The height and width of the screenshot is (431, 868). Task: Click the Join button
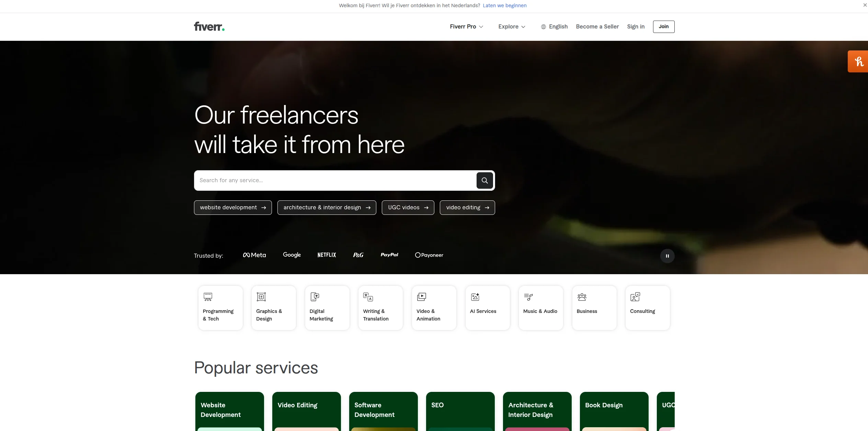tap(663, 26)
